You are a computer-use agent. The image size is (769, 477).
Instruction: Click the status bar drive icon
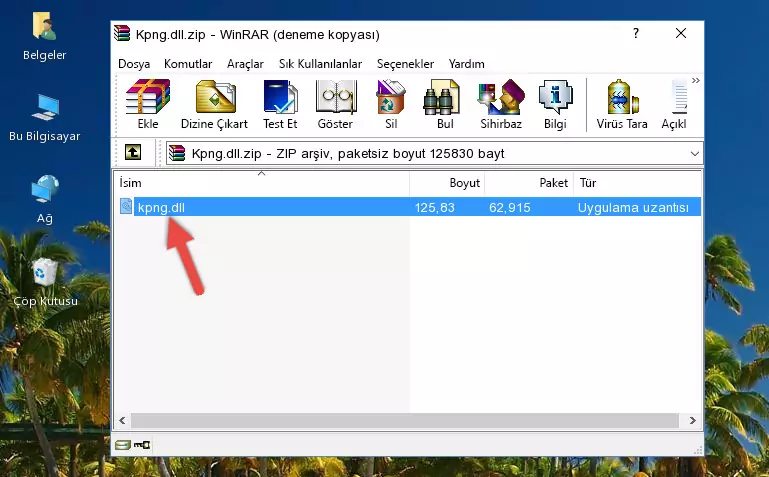[122, 445]
